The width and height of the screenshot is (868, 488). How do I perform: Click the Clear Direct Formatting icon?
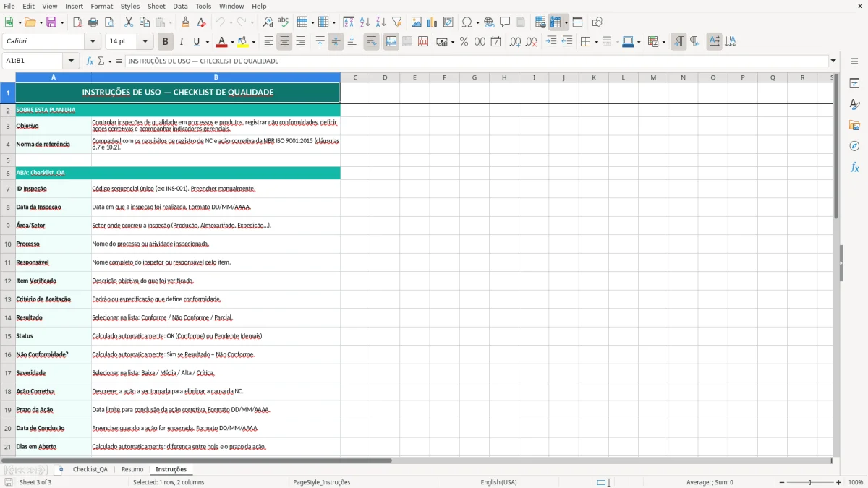[202, 22]
